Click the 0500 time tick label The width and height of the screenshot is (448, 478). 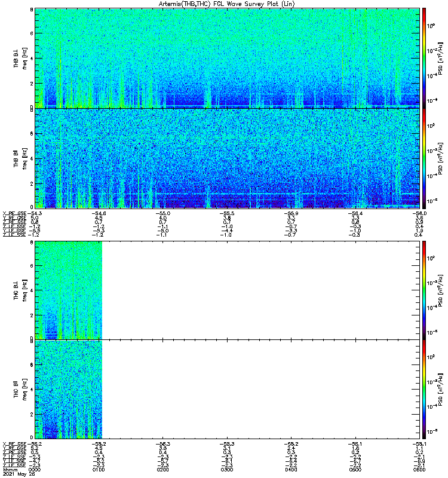[355, 470]
